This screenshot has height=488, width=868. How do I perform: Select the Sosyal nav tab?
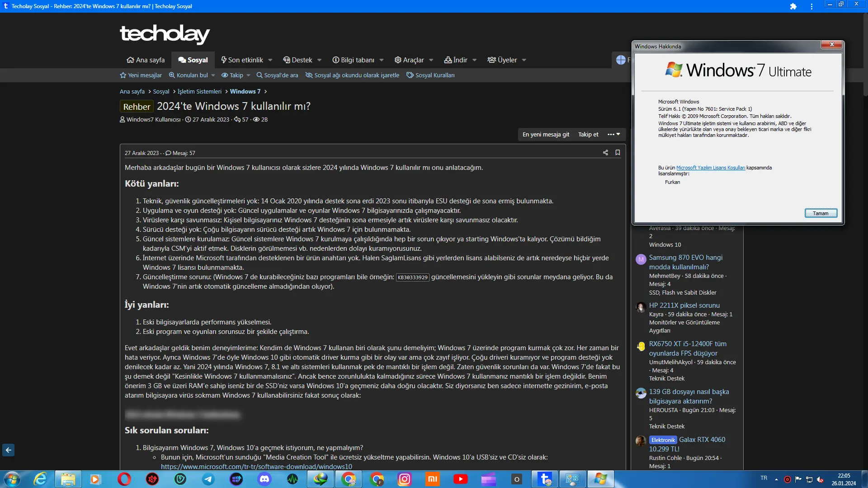[x=193, y=60]
